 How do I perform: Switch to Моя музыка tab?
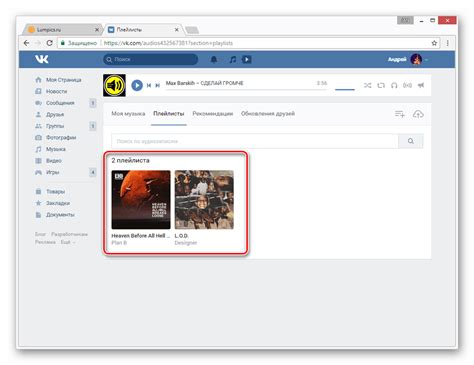point(128,114)
